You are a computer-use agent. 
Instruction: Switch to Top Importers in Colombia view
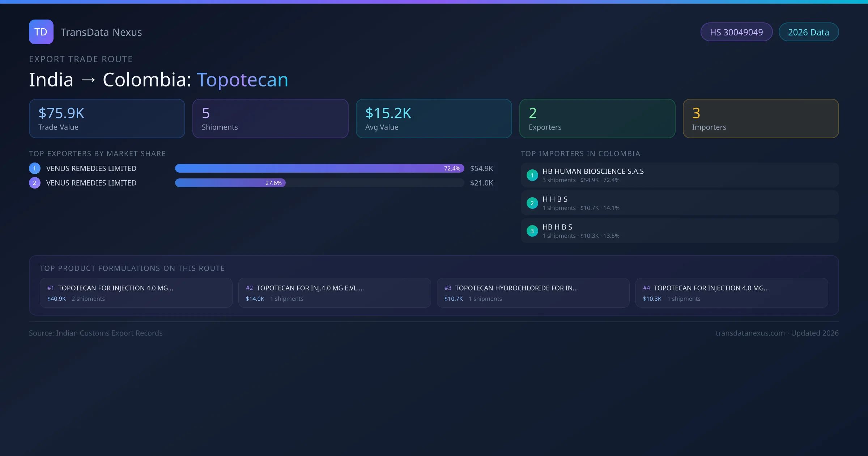coord(580,153)
